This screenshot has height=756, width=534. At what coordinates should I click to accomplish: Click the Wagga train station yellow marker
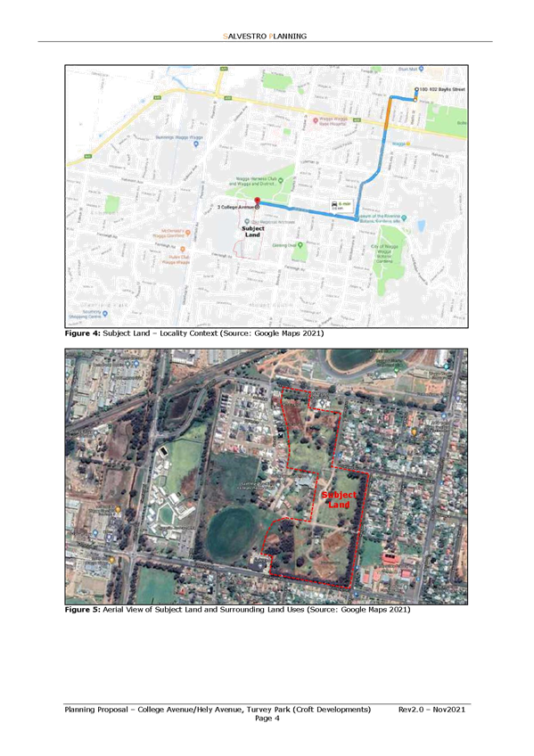click(x=408, y=144)
